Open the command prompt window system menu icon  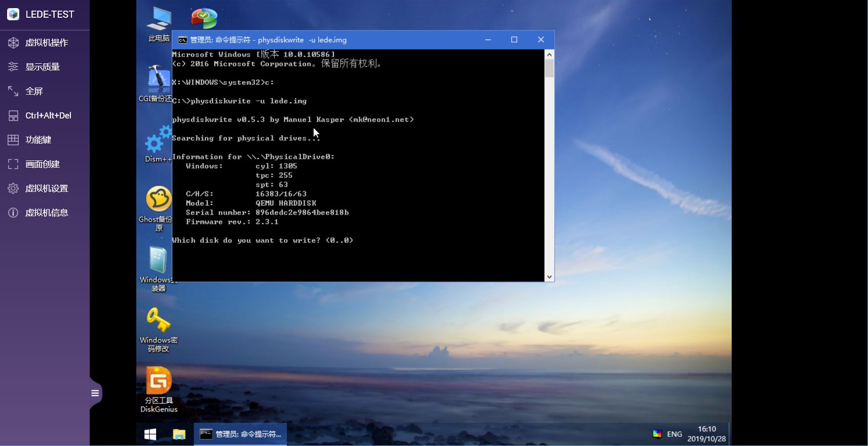(x=182, y=40)
